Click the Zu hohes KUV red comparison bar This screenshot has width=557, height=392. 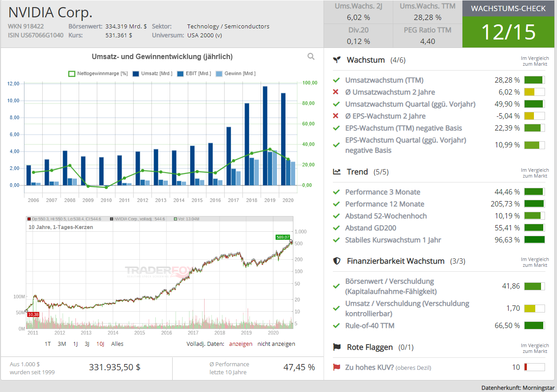pyautogui.click(x=534, y=367)
